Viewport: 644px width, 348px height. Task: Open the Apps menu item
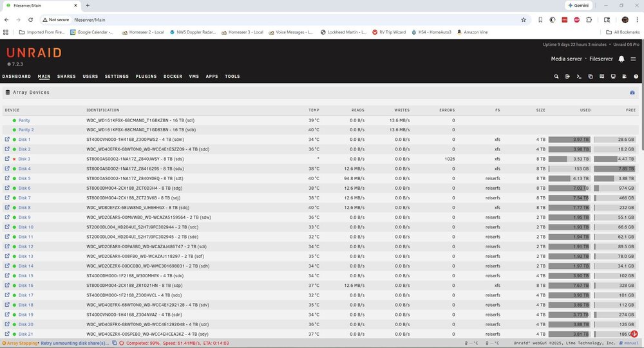coord(212,77)
